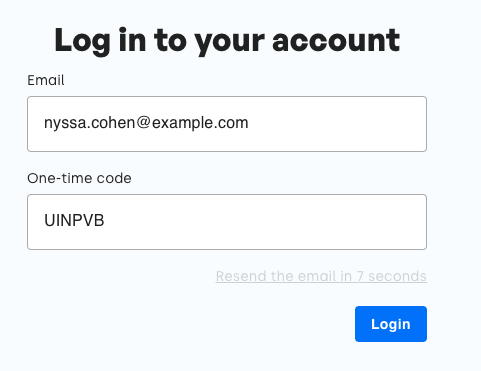The height and width of the screenshot is (371, 481).
Task: Click the One-time code label
Action: tap(79, 178)
